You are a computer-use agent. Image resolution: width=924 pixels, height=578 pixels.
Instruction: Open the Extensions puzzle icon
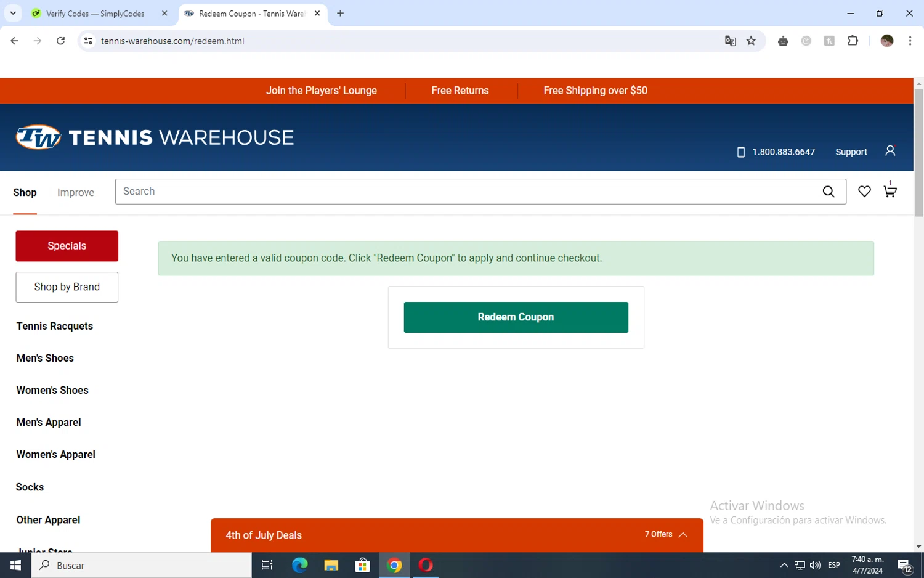coord(853,41)
